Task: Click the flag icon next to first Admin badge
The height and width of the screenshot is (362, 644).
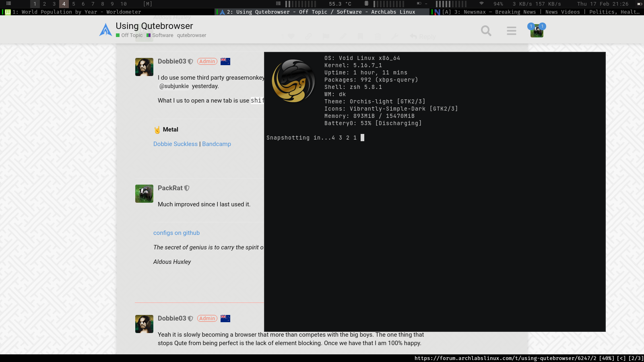Action: [x=225, y=62]
